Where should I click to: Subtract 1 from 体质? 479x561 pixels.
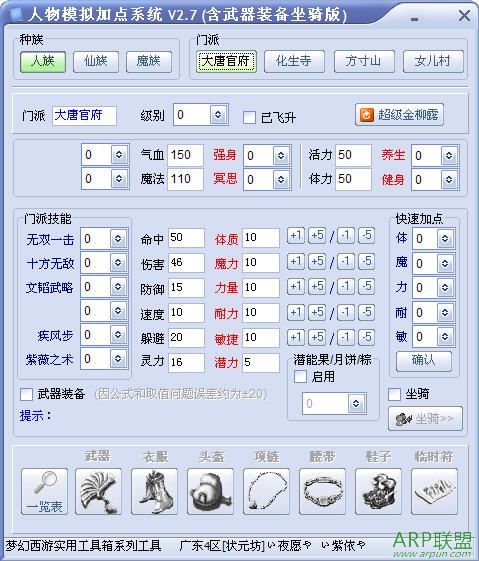tap(346, 236)
